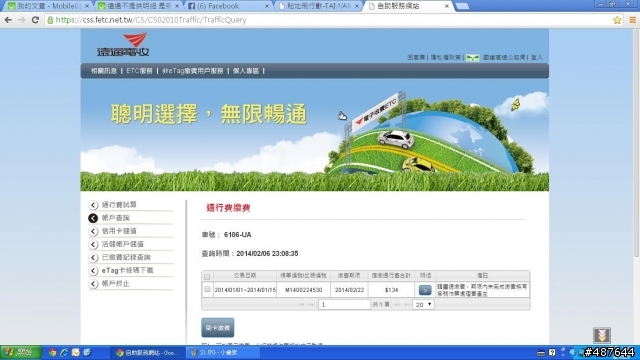Open the 通行費試算 sidebar link

pos(119,205)
